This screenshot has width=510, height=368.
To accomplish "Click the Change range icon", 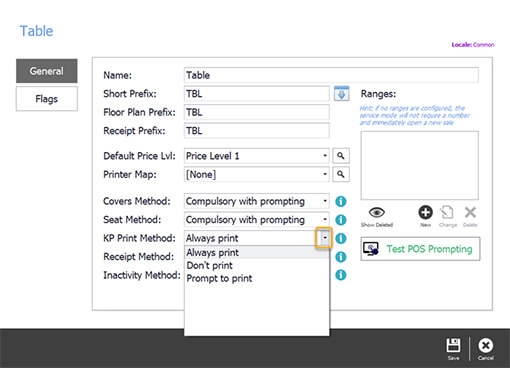I will [447, 212].
